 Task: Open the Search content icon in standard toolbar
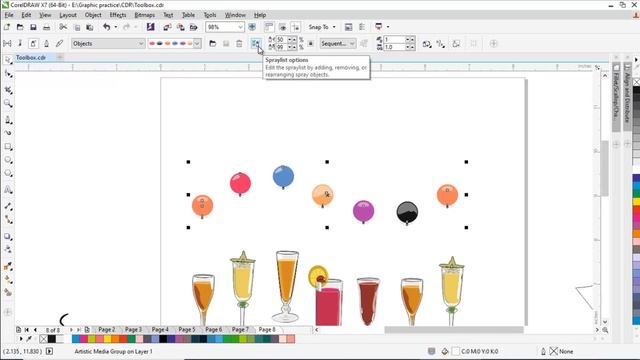(151, 27)
